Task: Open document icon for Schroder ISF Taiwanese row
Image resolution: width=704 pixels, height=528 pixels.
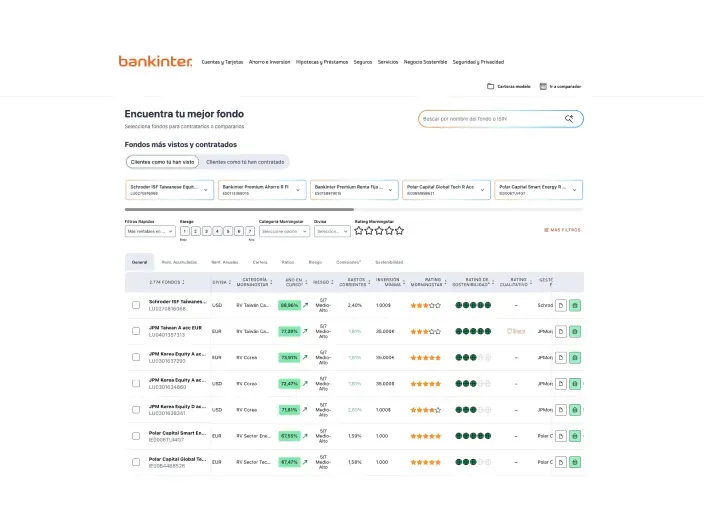Action: [561, 305]
